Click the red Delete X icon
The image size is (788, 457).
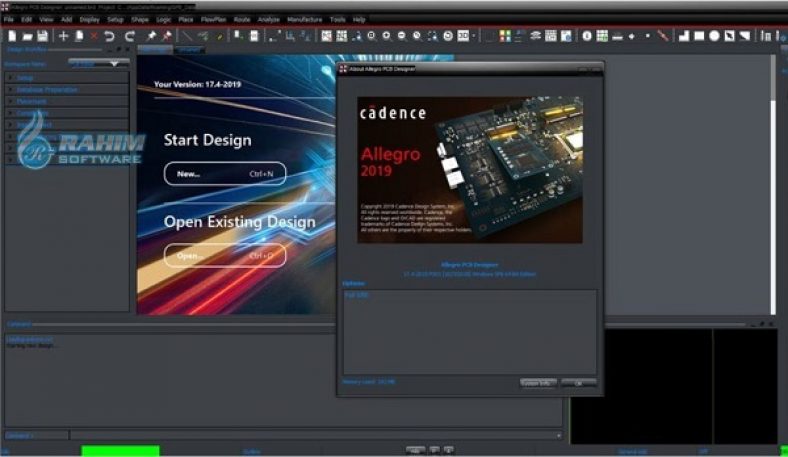pyautogui.click(x=95, y=36)
